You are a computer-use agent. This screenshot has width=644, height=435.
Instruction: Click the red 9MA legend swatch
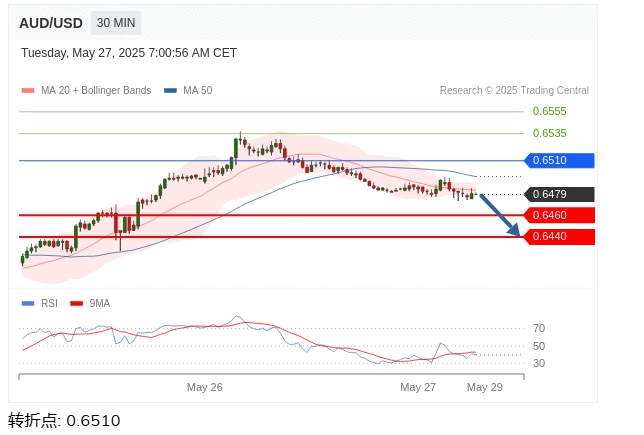[76, 304]
